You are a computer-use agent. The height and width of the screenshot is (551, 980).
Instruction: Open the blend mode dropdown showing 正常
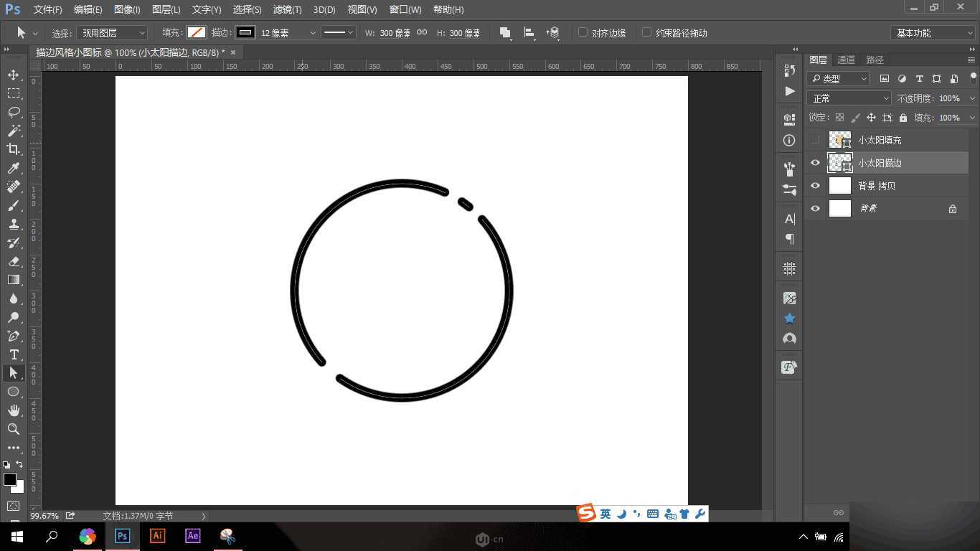click(849, 98)
